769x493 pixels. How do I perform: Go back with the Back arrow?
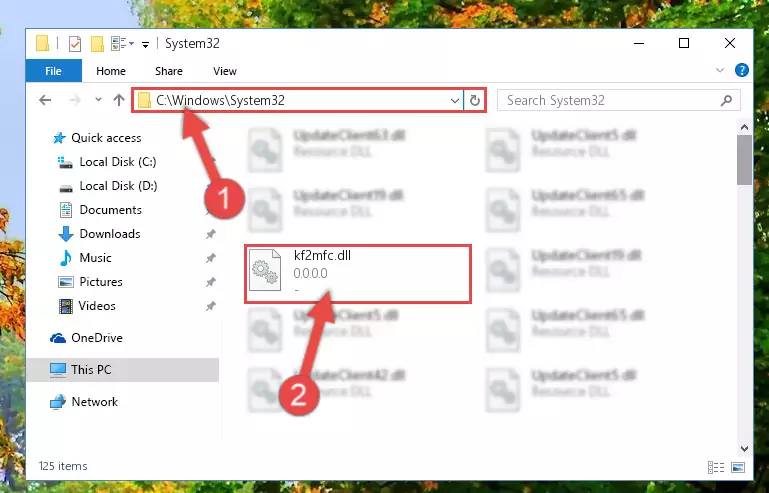[x=45, y=100]
